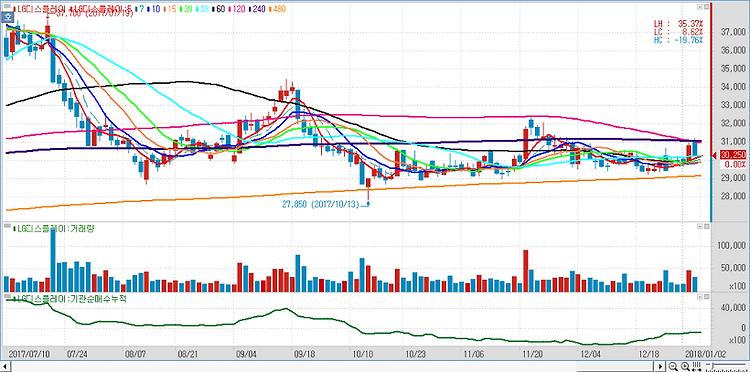Select the 480-period moving average legend
This screenshot has height=372, width=750.
pyautogui.click(x=278, y=9)
